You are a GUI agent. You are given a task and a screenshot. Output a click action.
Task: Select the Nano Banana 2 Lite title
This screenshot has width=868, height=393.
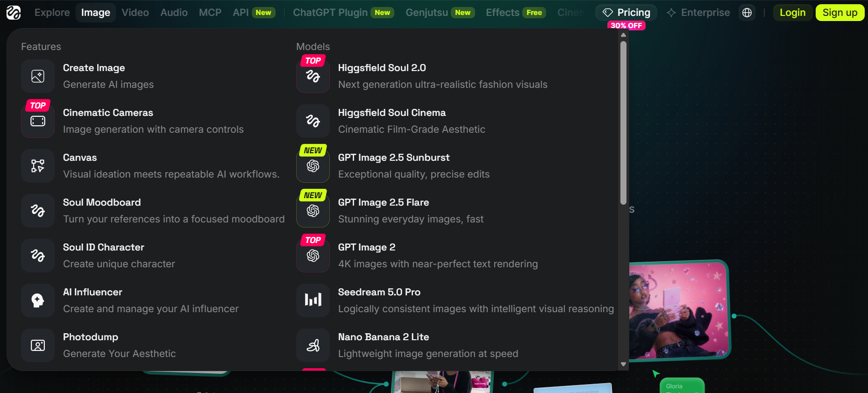click(x=384, y=337)
